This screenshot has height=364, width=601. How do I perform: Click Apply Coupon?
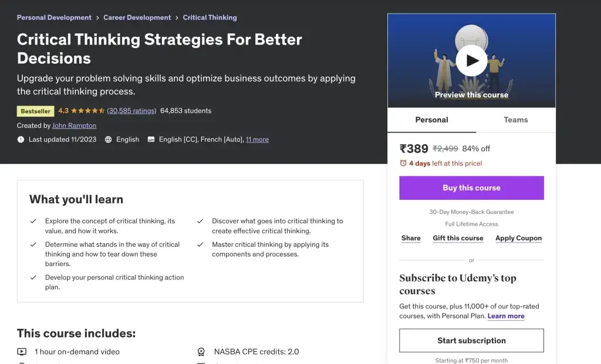[x=518, y=239]
